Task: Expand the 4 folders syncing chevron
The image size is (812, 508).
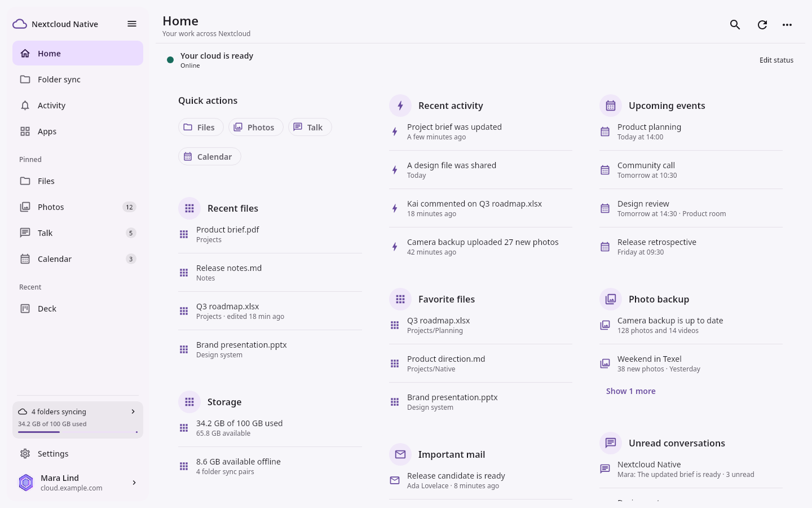Action: click(133, 411)
